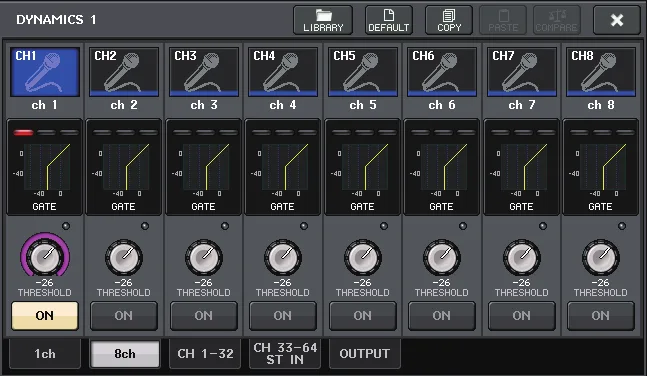Screen dimensions: 647x376
Task: Enable the ch 3 gate ON button
Action: click(x=204, y=316)
